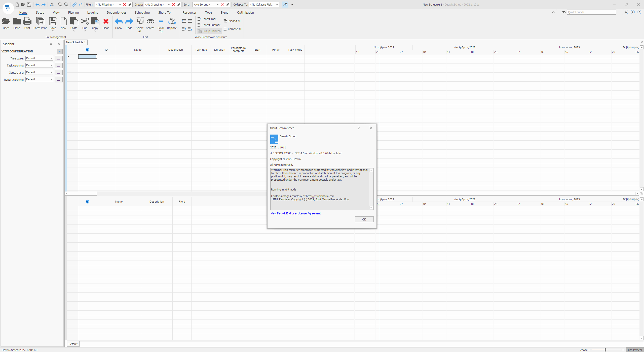Image resolution: width=644 pixels, height=352 pixels.
Task: Switch to the Scheduling ribbon tab
Action: pos(142,13)
